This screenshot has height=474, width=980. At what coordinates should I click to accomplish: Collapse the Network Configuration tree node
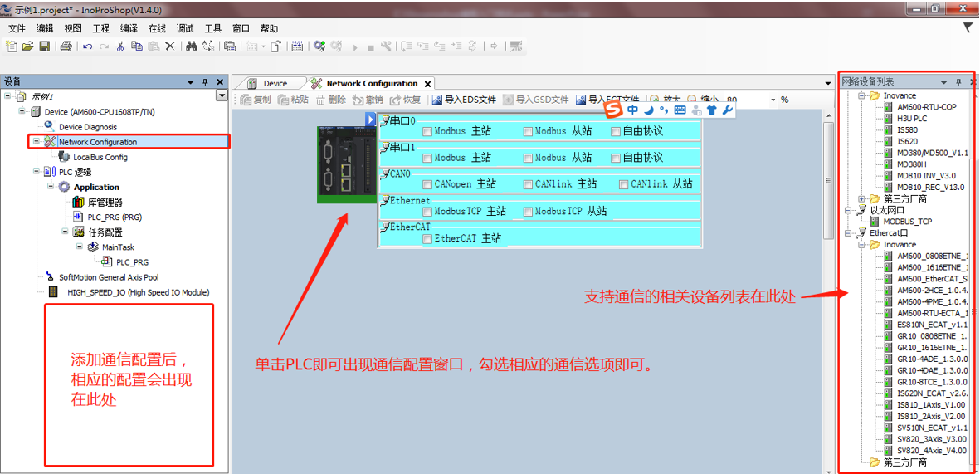click(x=37, y=142)
